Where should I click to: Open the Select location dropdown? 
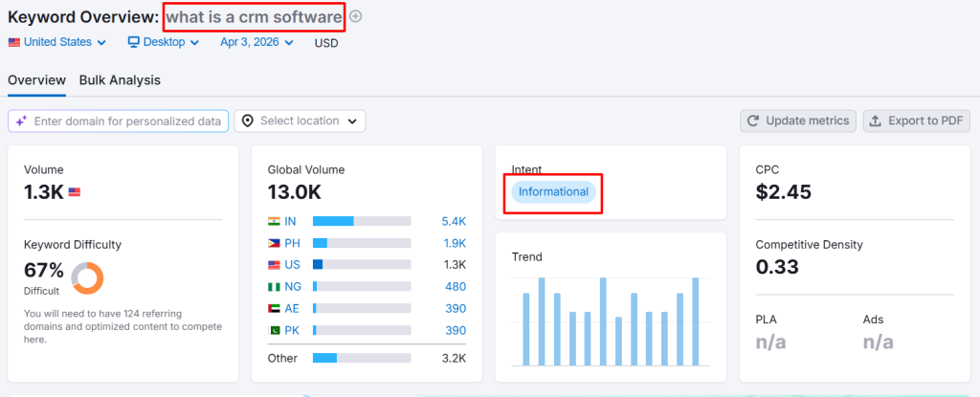pyautogui.click(x=300, y=121)
